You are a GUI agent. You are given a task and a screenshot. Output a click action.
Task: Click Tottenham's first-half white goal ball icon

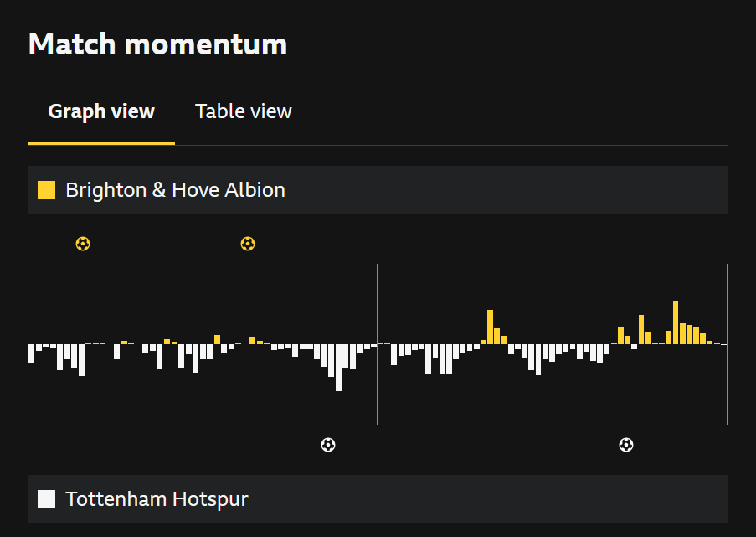click(328, 445)
